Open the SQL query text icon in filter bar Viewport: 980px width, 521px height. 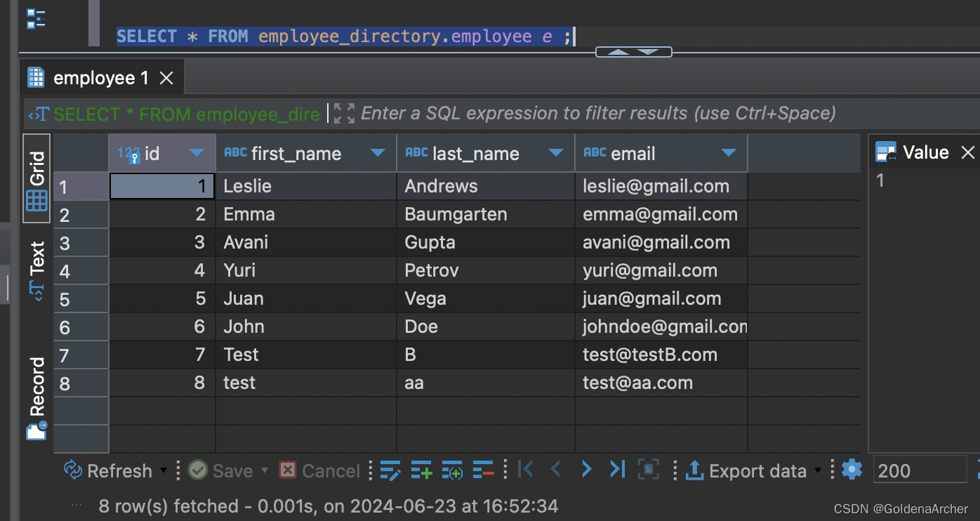(39, 114)
